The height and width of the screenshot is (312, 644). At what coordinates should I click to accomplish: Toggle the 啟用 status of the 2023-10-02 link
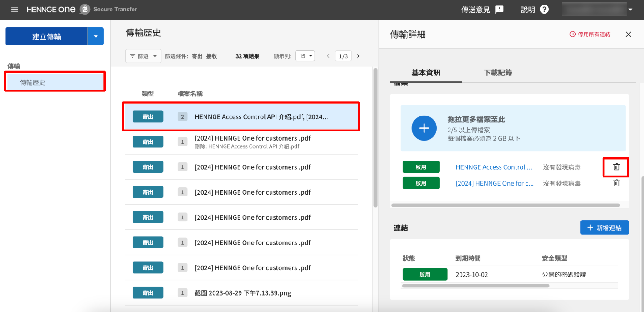pyautogui.click(x=424, y=275)
